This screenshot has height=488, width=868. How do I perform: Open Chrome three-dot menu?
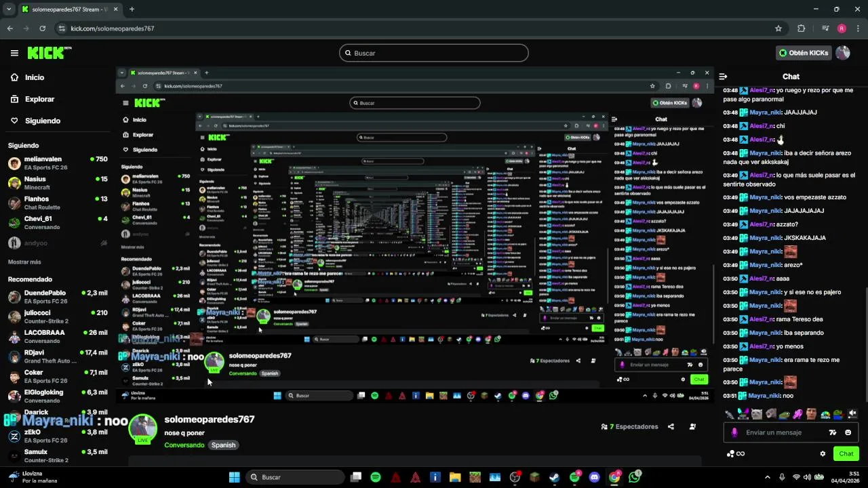pos(857,28)
